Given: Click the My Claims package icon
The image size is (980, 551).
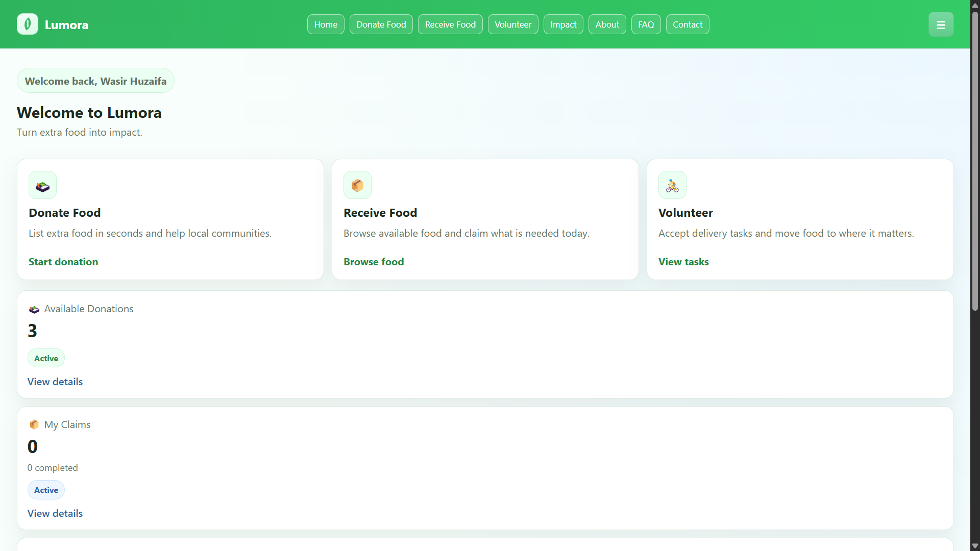Looking at the screenshot, I should click(34, 424).
